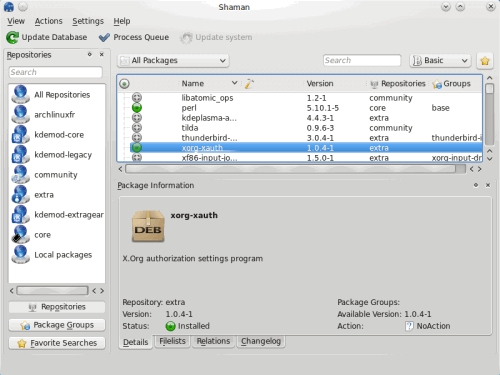Select the kdemod-extragear repository icon
The height and width of the screenshot is (375, 500).
click(20, 215)
